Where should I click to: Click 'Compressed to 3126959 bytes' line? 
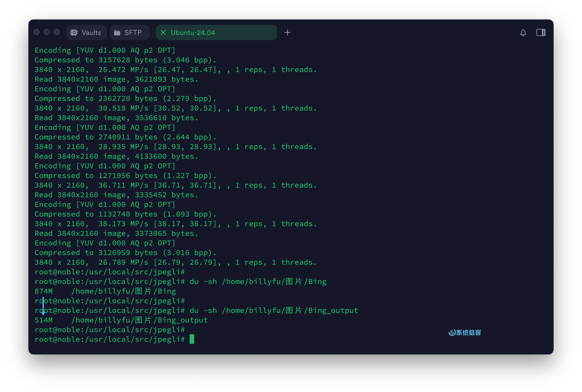[125, 253]
